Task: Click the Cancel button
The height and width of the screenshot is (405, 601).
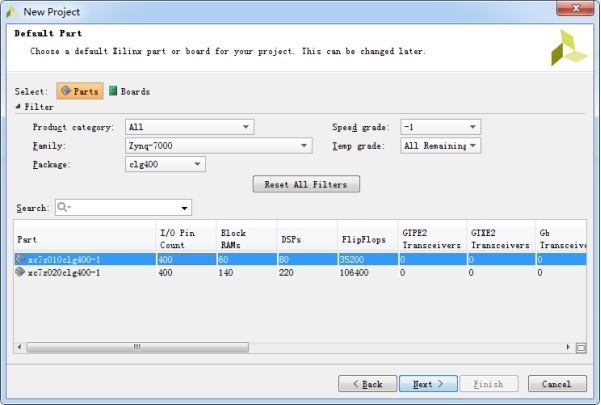Action: pos(557,384)
